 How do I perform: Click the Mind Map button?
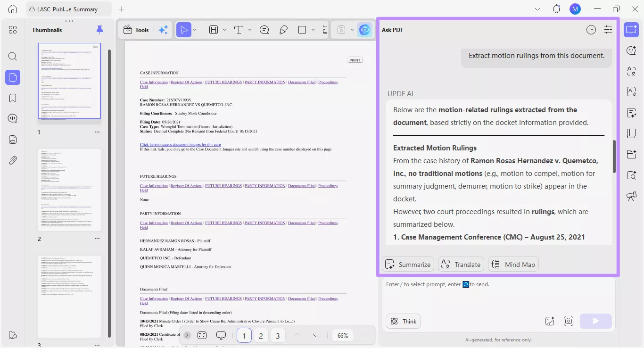click(513, 265)
